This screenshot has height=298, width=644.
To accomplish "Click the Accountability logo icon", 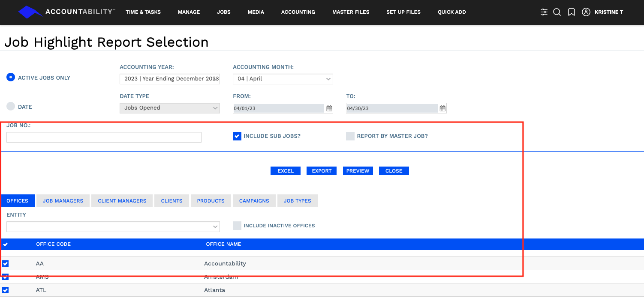I will [30, 12].
